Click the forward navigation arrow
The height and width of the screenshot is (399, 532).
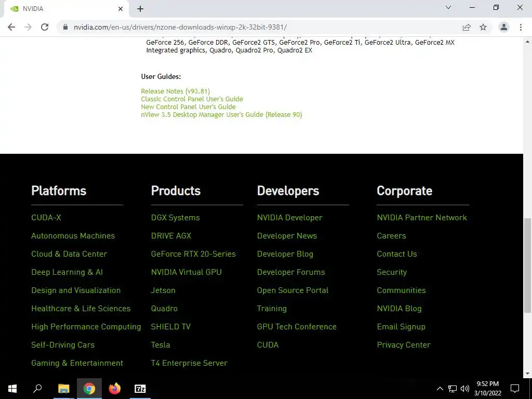(x=28, y=27)
